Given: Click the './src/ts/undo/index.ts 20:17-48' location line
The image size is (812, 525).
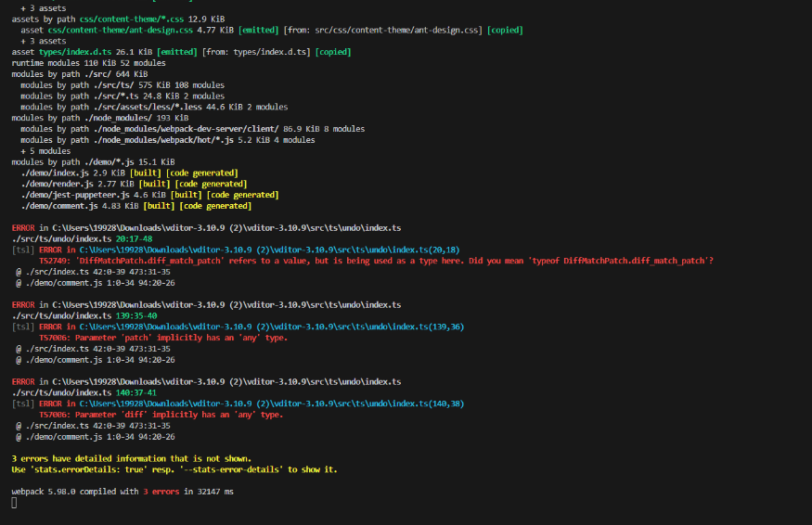Looking at the screenshot, I should point(82,238).
